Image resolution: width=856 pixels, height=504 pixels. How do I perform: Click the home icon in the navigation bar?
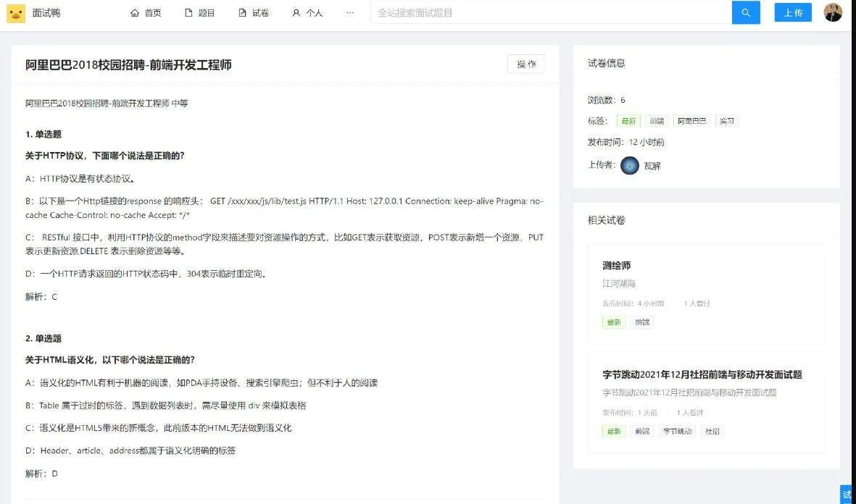click(x=135, y=12)
